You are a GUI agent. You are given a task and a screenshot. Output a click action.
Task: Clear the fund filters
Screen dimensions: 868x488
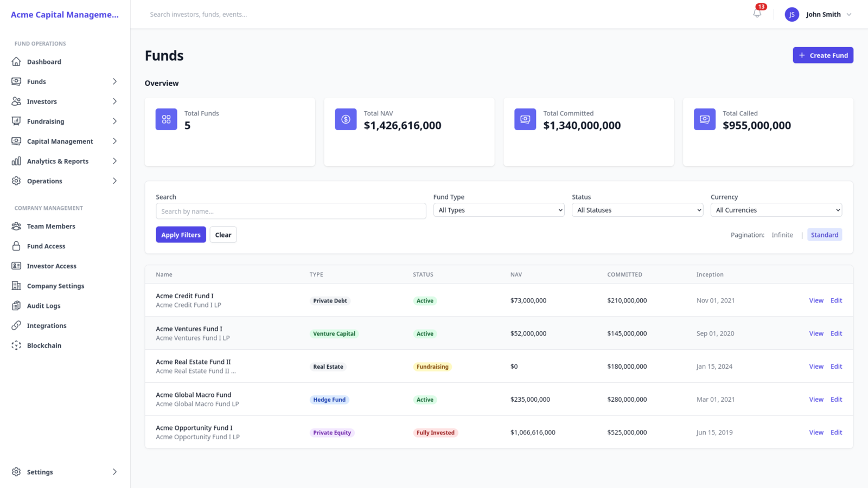[223, 235]
